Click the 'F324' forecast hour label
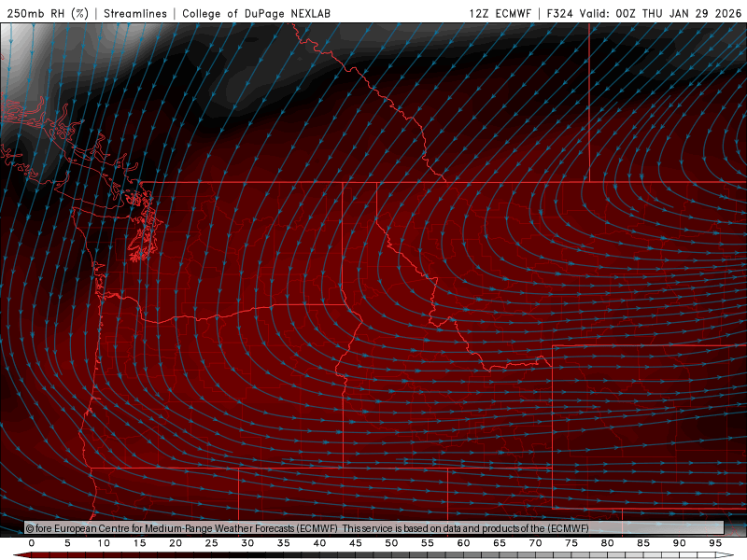The image size is (747, 560). [559, 13]
